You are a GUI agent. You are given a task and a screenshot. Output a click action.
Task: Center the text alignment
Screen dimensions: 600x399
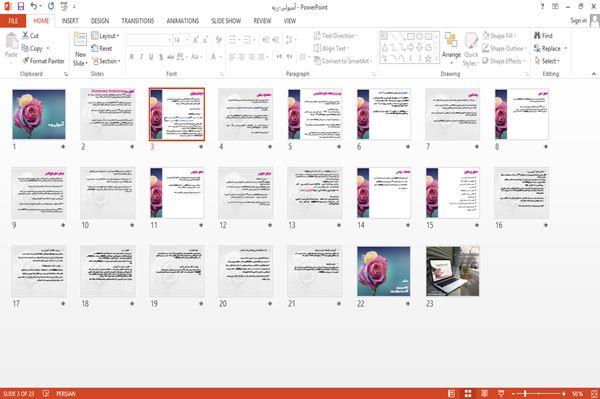tap(242, 57)
